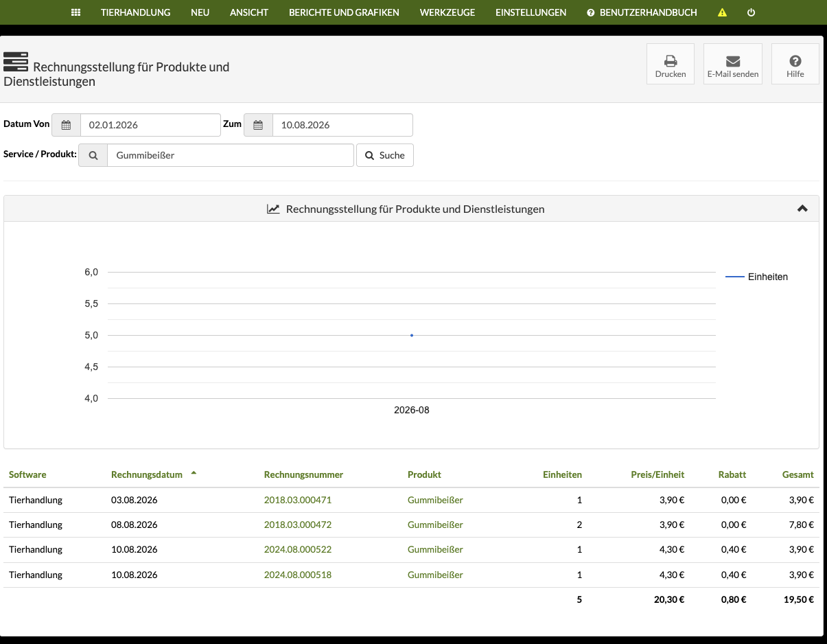This screenshot has height=644, width=827.
Task: Click the 20,30 € price sum
Action: click(668, 599)
